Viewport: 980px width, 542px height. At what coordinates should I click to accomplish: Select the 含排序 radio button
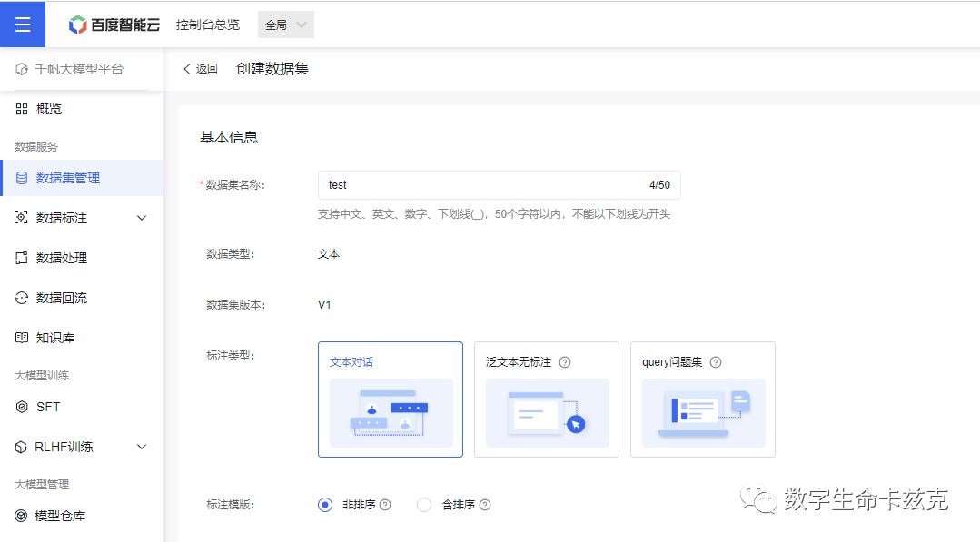point(424,505)
